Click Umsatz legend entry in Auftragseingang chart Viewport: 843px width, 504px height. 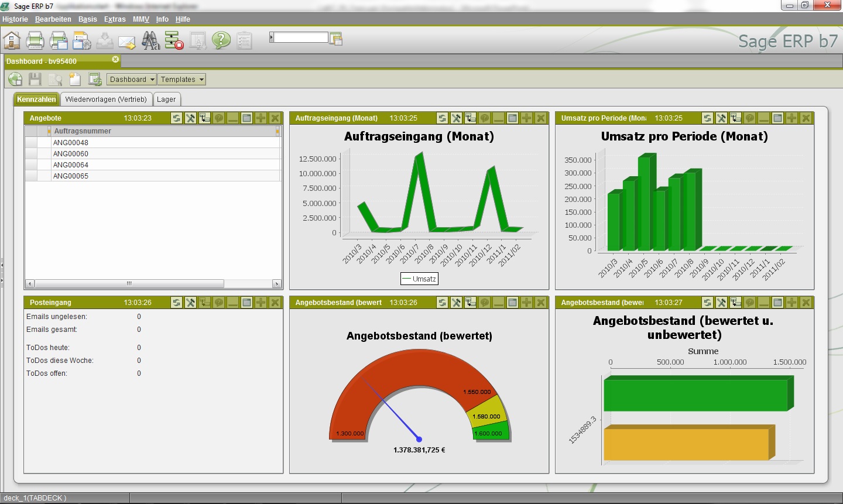coord(419,279)
